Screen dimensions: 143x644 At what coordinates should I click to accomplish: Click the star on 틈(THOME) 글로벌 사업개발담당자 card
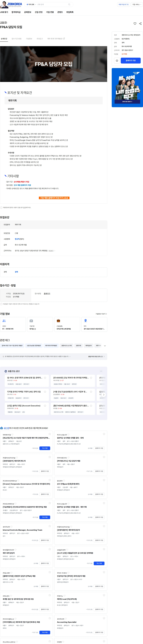[x=91, y=406]
